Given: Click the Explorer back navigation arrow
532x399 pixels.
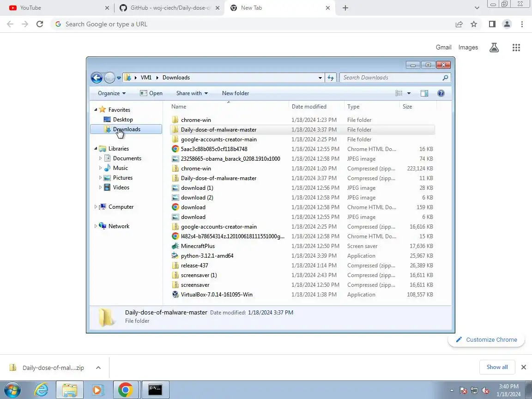Looking at the screenshot, I should tap(97, 78).
